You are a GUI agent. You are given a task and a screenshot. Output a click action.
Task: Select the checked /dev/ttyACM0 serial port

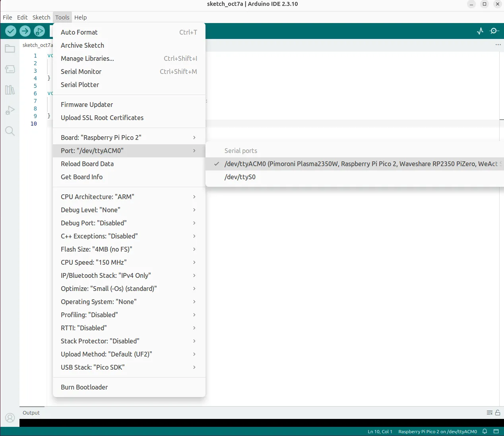[355, 164]
